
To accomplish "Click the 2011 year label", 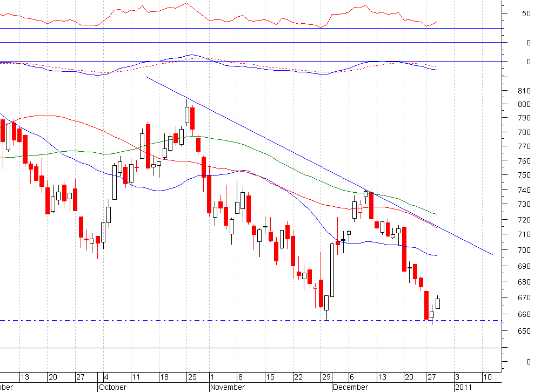I will coord(464,387).
